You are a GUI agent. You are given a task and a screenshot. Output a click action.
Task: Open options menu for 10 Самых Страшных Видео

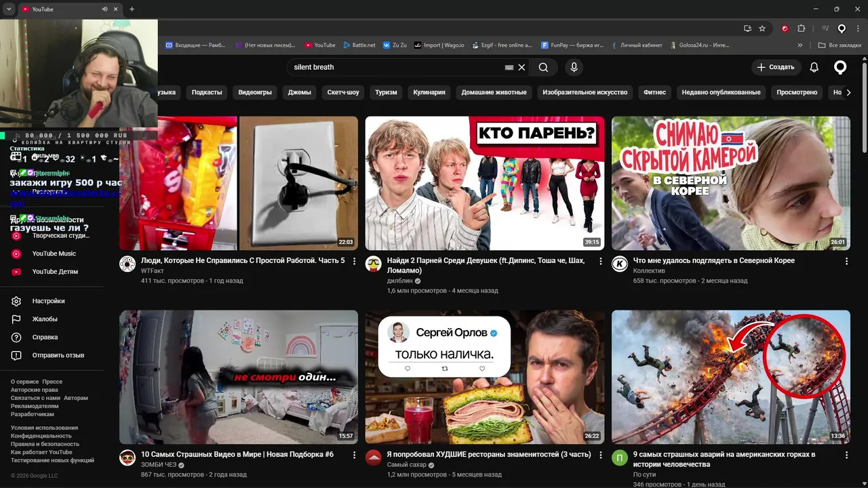click(354, 455)
